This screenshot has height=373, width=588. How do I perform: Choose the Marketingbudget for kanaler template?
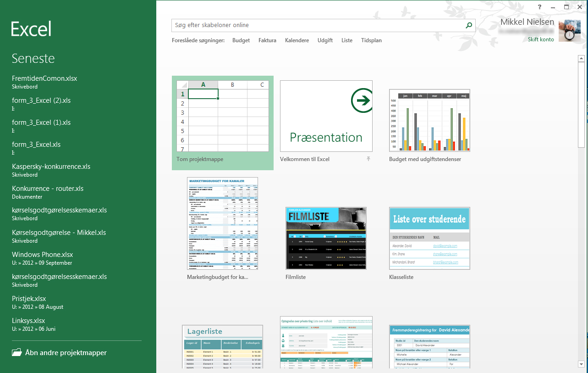point(223,223)
